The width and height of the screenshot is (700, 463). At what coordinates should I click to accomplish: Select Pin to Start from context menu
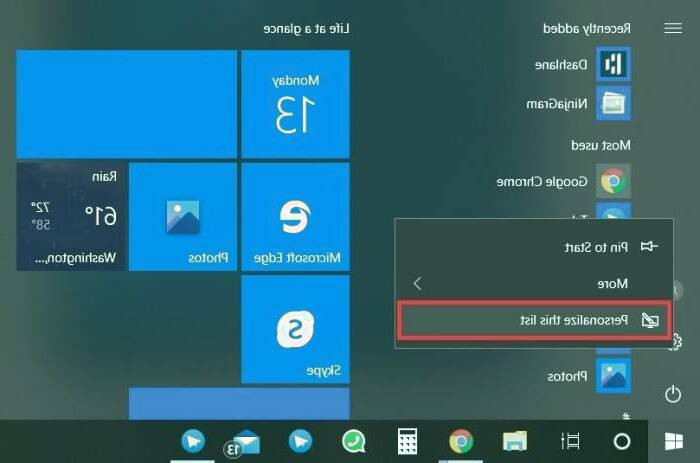[x=531, y=246]
